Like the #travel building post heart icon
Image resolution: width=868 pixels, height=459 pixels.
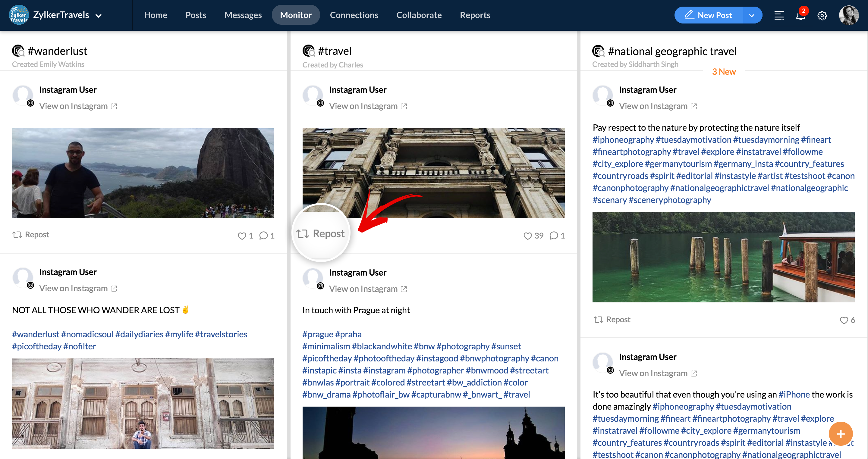527,236
